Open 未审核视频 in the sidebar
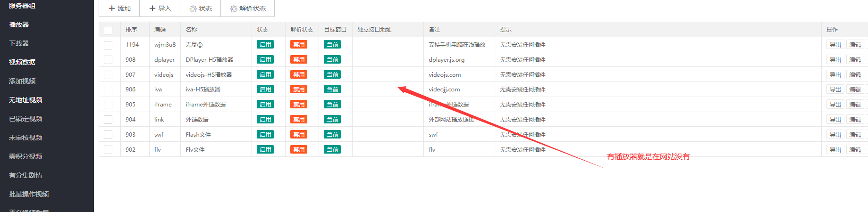The height and width of the screenshot is (212, 868). pos(25,138)
